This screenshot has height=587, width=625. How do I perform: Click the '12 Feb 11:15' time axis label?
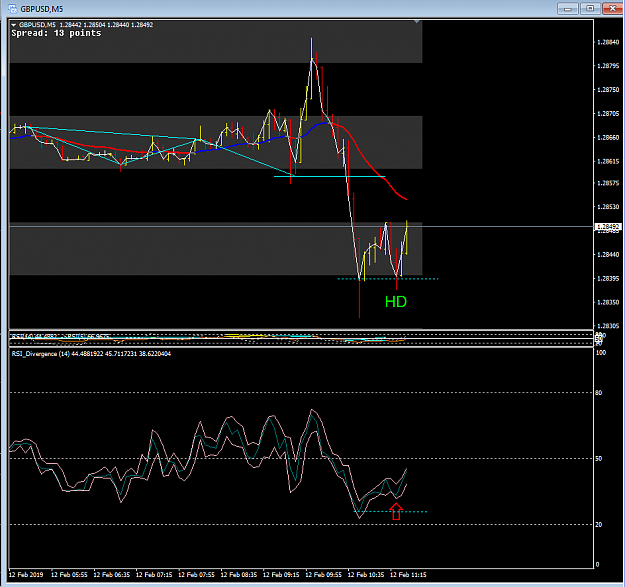click(408, 575)
